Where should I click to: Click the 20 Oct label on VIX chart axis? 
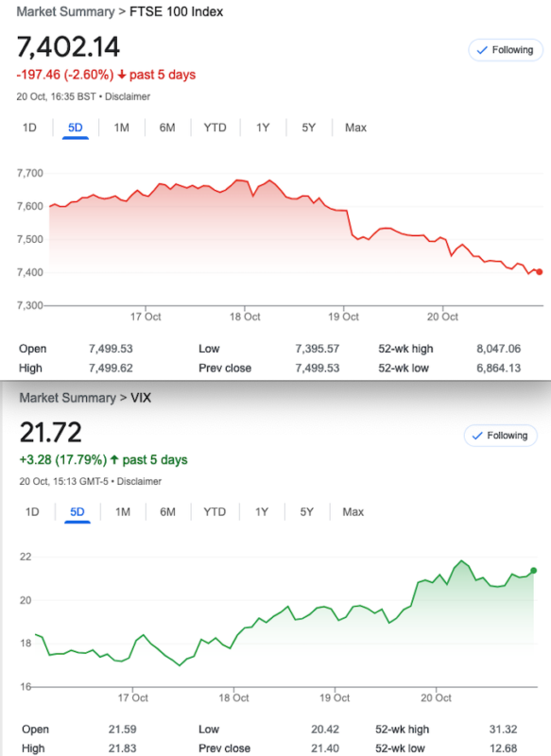pos(436,697)
